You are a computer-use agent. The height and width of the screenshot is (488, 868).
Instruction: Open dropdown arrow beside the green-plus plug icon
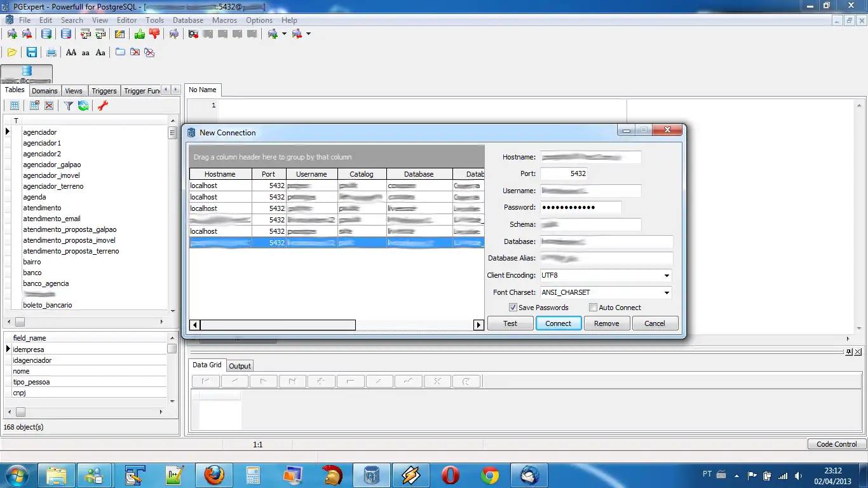[284, 34]
